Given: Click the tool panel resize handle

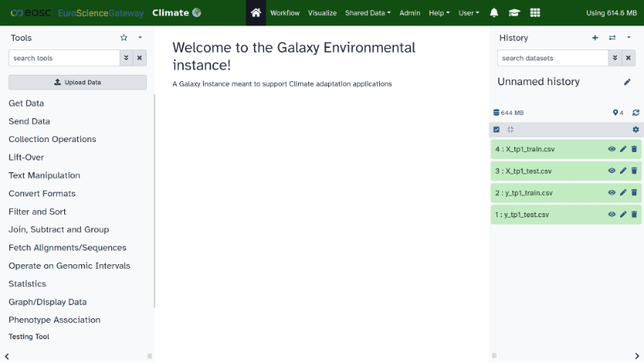Looking at the screenshot, I should click(x=150, y=356).
